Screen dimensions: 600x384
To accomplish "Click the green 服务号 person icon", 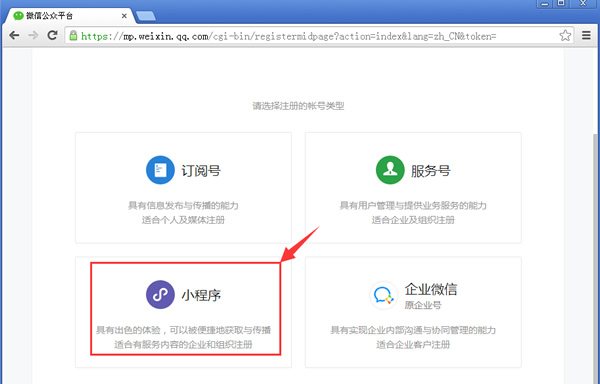I will (390, 170).
